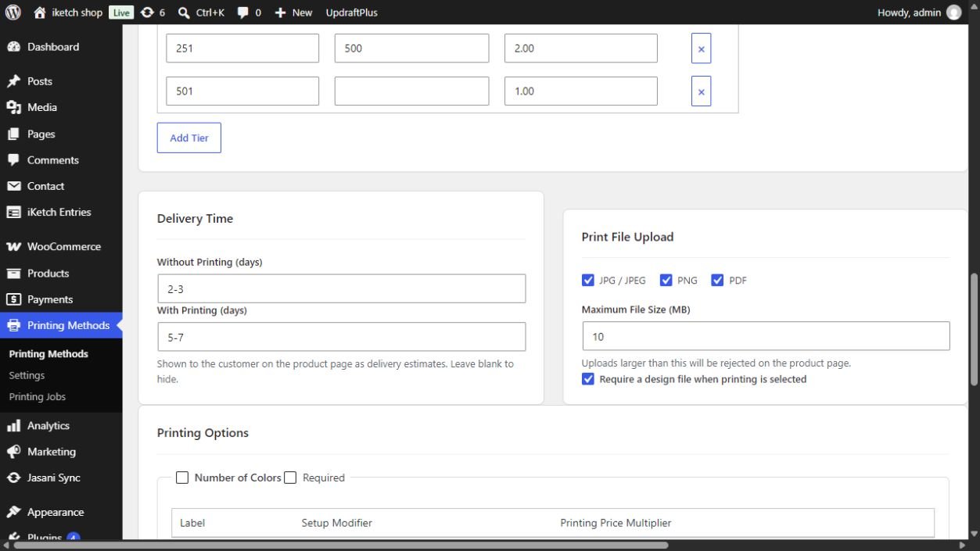980x551 pixels.
Task: Click the horizontal scrollbar at the bottom
Action: click(342, 545)
